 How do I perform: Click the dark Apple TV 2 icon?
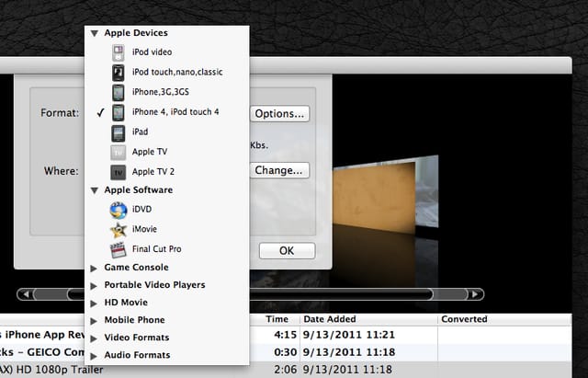pos(119,172)
